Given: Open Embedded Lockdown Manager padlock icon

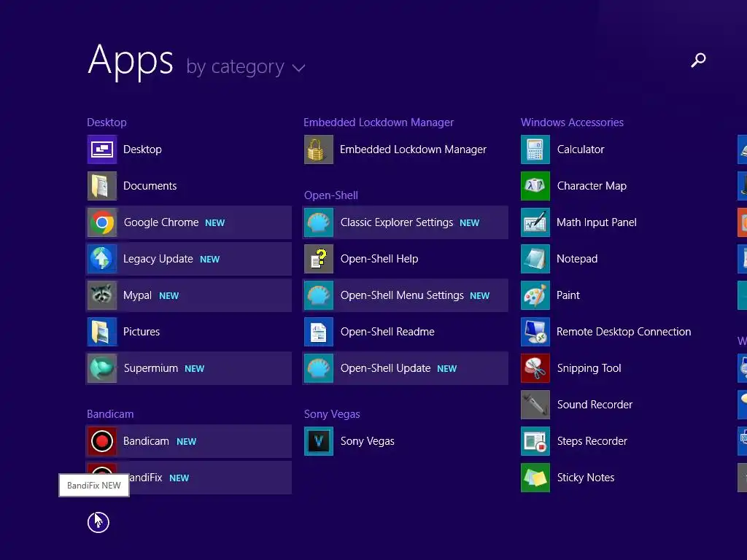Looking at the screenshot, I should [319, 149].
